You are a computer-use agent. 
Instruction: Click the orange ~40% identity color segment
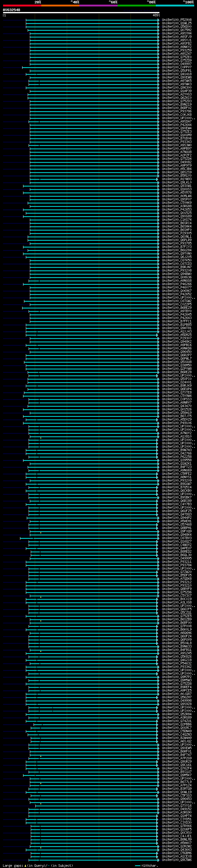(x=60, y=6)
